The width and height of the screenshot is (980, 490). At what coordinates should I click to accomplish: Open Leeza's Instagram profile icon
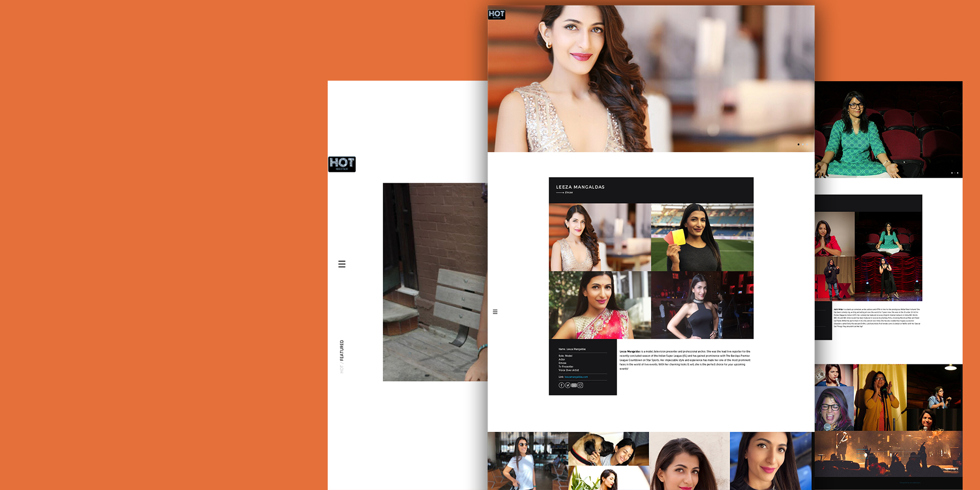pos(580,385)
